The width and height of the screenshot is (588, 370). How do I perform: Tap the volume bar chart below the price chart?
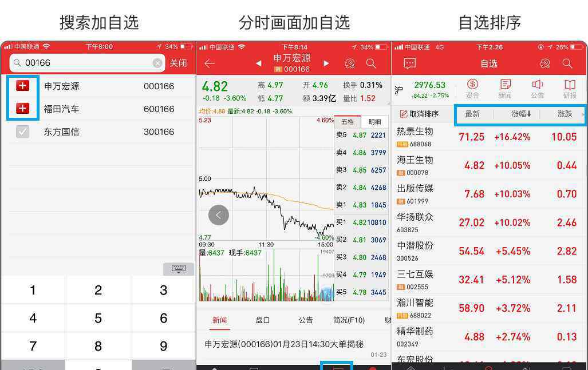266,275
